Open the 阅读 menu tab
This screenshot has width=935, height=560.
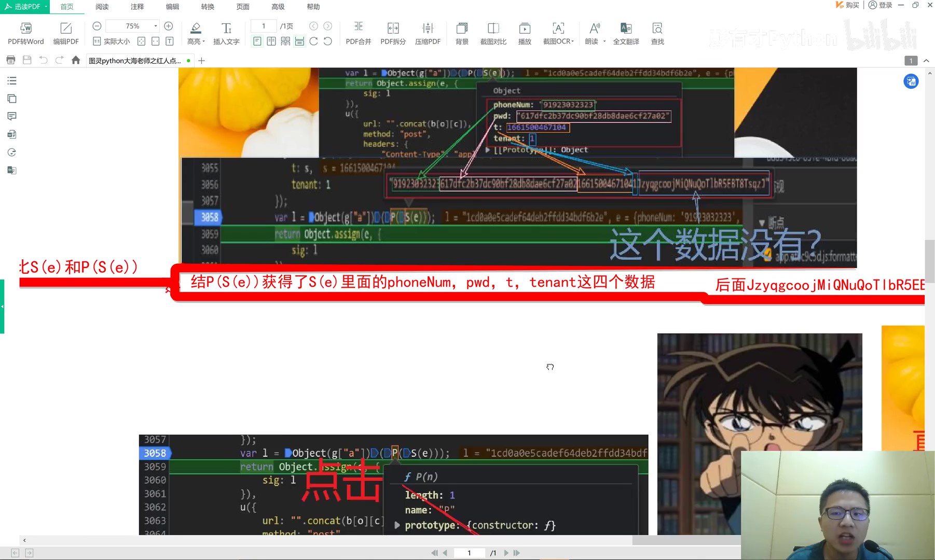tap(102, 7)
